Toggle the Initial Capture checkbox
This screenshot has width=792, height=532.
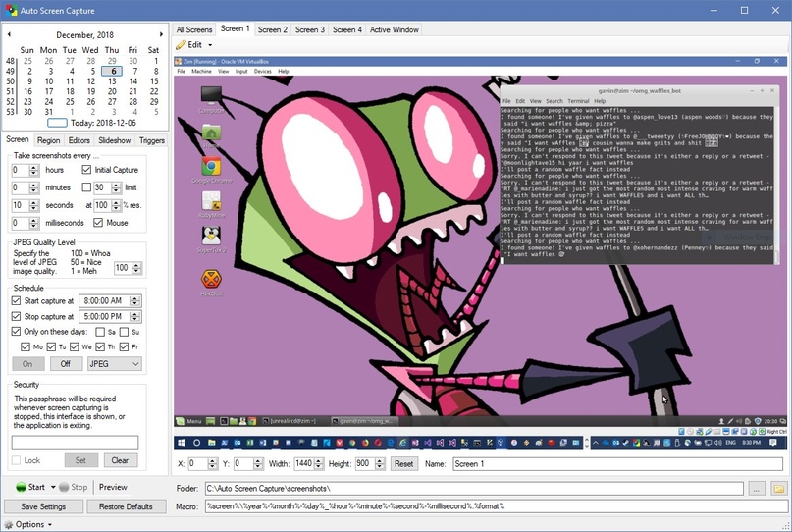(x=86, y=170)
